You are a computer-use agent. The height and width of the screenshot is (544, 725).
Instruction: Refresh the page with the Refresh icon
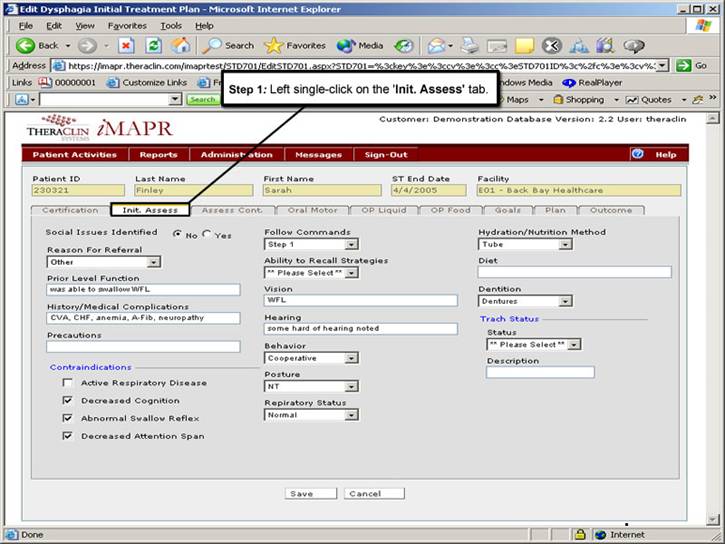[x=153, y=45]
